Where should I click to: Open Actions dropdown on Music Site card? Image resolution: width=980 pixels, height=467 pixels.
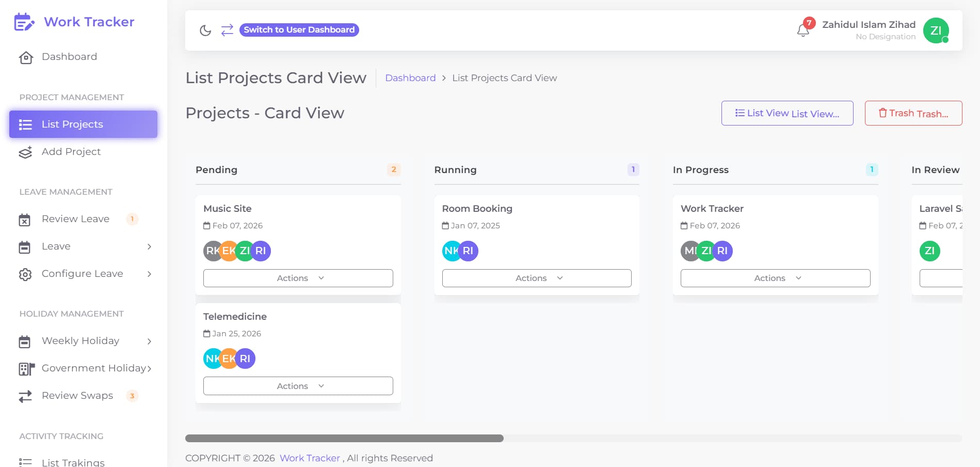(298, 278)
